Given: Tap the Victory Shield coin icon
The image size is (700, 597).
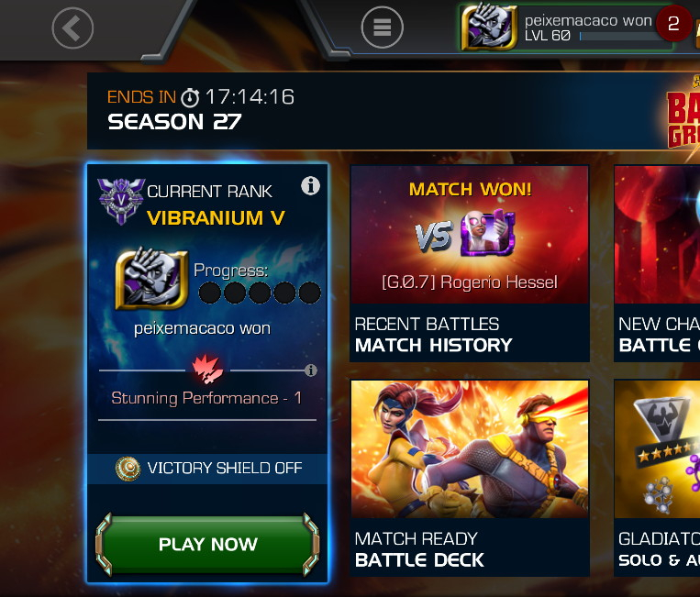Looking at the screenshot, I should [128, 469].
